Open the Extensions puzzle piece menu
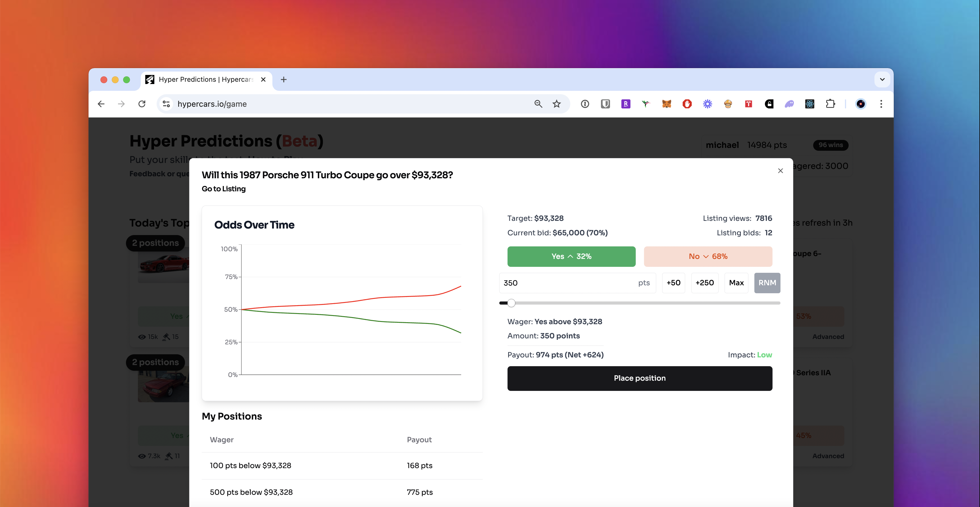The image size is (980, 507). pyautogui.click(x=830, y=104)
